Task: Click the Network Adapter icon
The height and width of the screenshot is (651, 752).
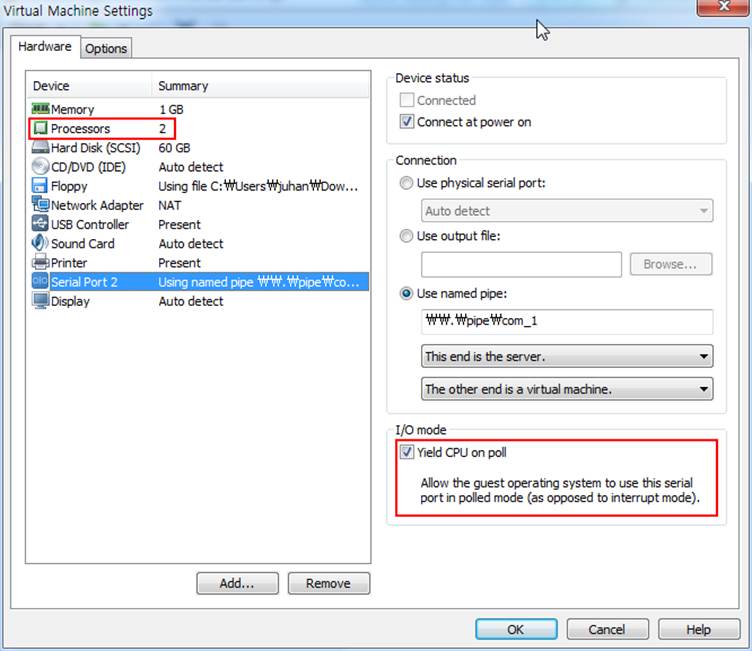Action: click(40, 205)
